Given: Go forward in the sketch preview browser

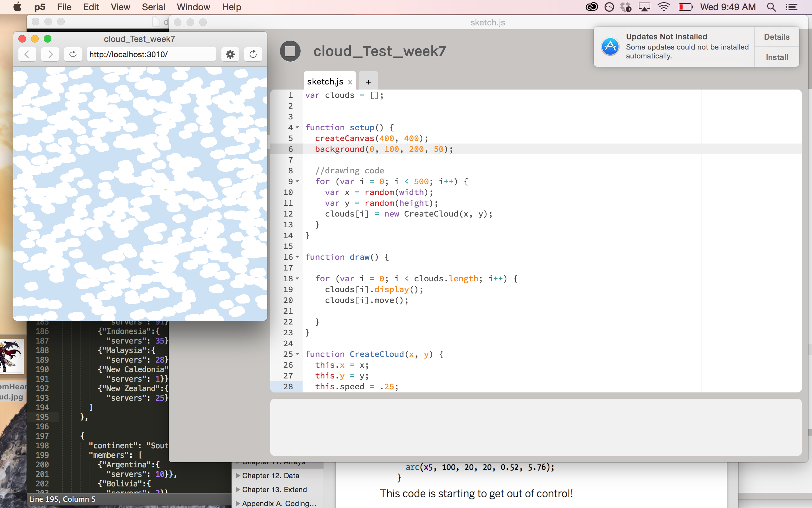Looking at the screenshot, I should (50, 54).
